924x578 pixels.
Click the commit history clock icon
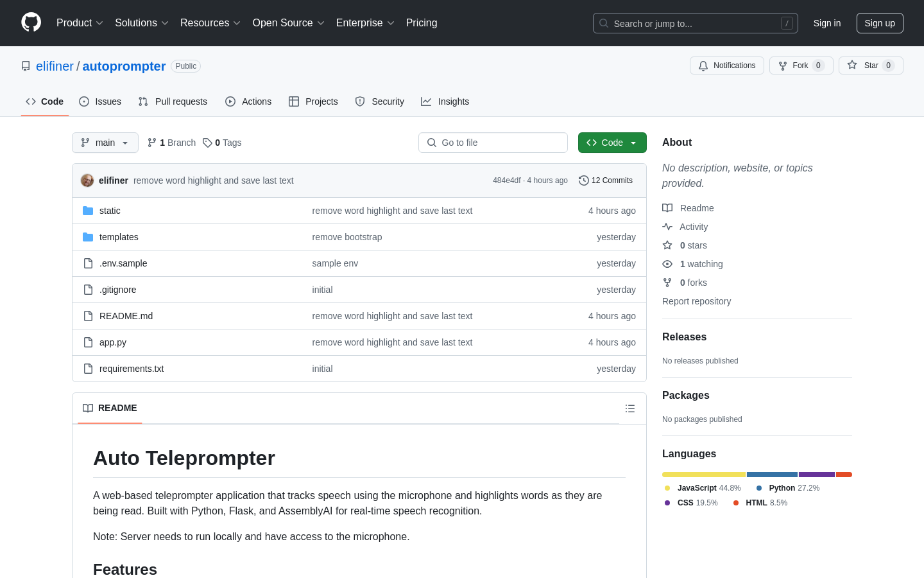pos(584,180)
